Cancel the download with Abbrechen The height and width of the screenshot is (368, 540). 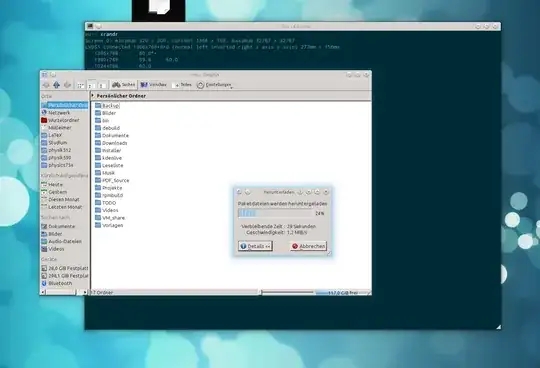coord(309,246)
